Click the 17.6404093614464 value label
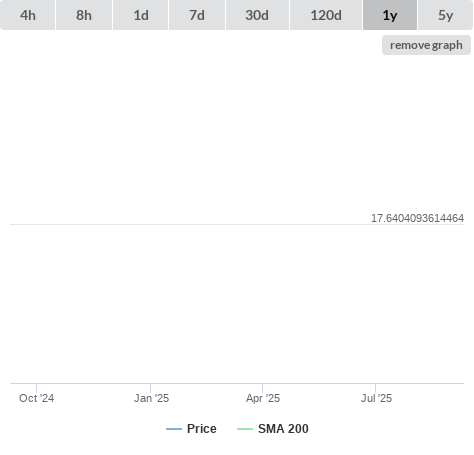Image resolution: width=474 pixels, height=455 pixels. click(x=417, y=218)
